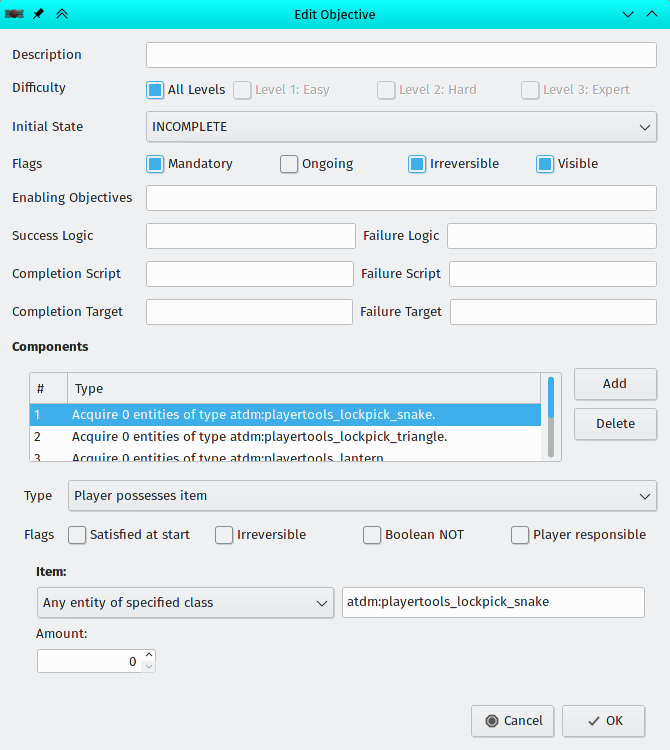Check the Player responsible checkbox

pyautogui.click(x=520, y=535)
